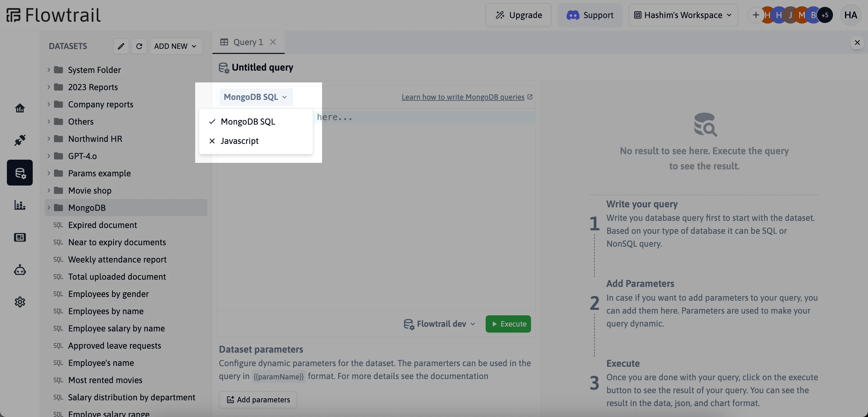Open Approved leave requests dataset

click(115, 345)
